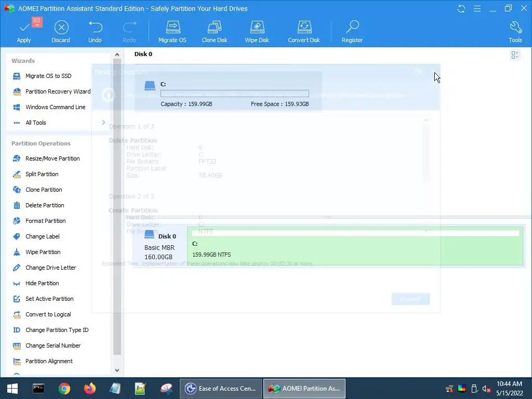Switch to Ease of Access Center window
Screen dimensions: 532x399
tap(221, 389)
